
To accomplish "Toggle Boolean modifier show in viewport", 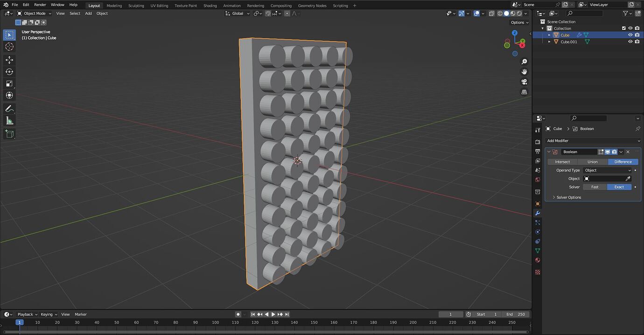I will tap(608, 152).
